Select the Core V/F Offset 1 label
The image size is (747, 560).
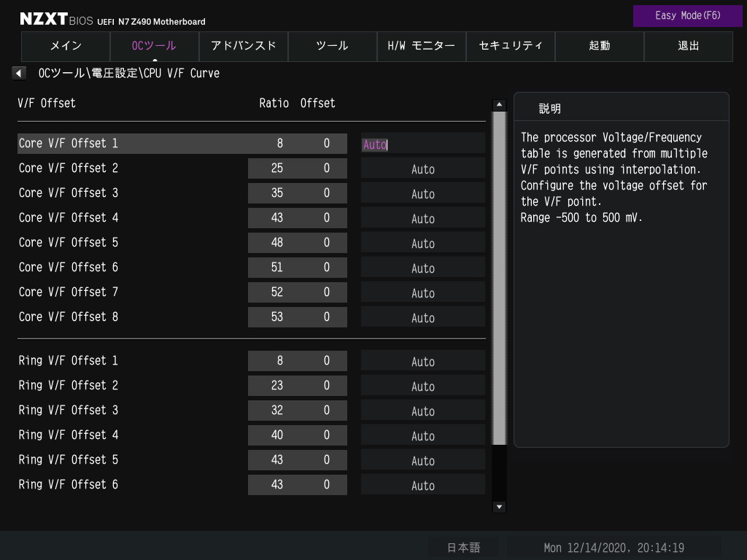coord(68,144)
